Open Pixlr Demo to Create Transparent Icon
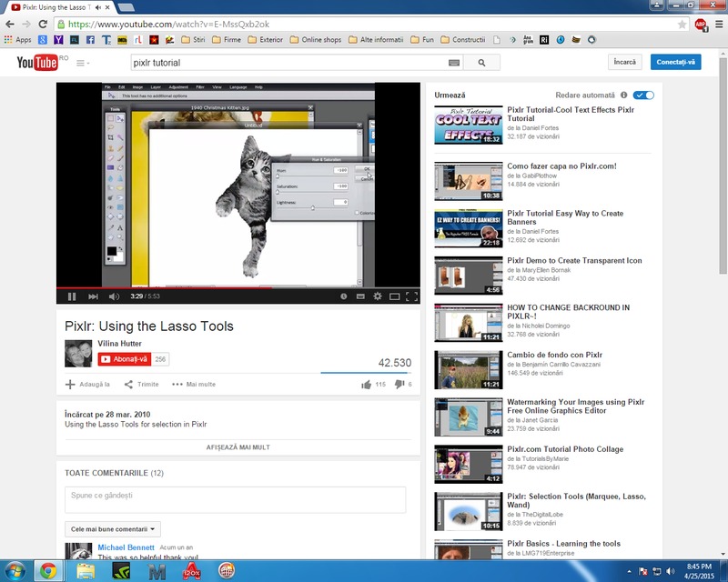Screen dimensions: 728x582 [x=574, y=261]
